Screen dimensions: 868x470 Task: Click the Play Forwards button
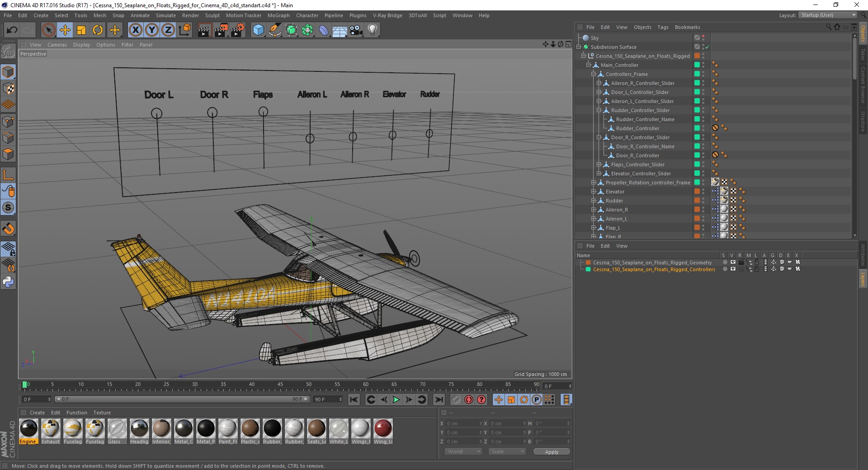[396, 399]
